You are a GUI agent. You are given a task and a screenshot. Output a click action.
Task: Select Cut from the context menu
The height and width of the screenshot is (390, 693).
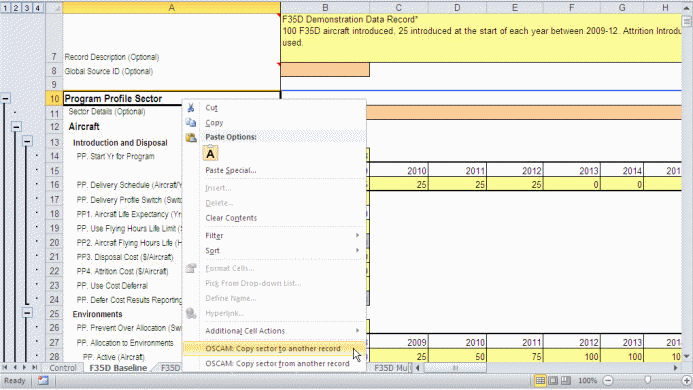(x=274, y=107)
